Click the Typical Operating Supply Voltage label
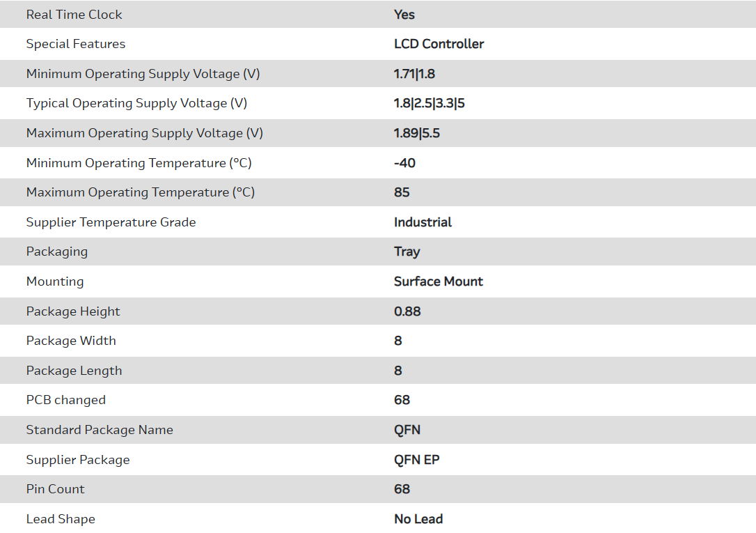 click(136, 103)
